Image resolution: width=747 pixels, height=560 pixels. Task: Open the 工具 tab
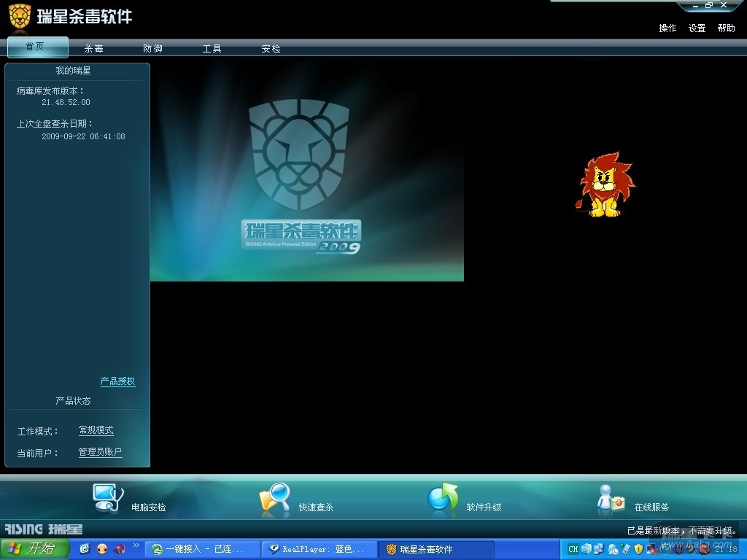pyautogui.click(x=212, y=49)
